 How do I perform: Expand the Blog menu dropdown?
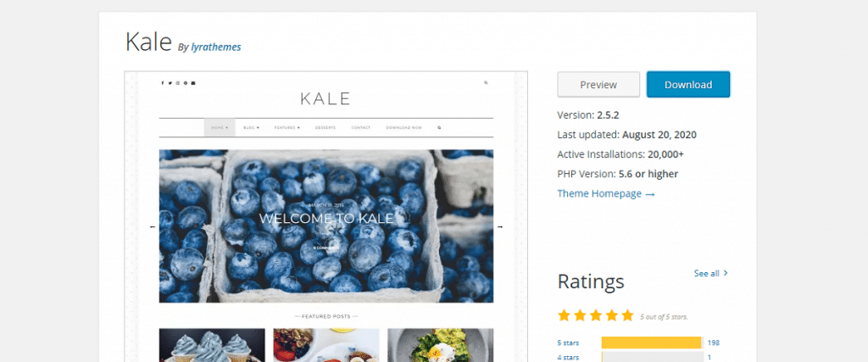click(x=251, y=127)
